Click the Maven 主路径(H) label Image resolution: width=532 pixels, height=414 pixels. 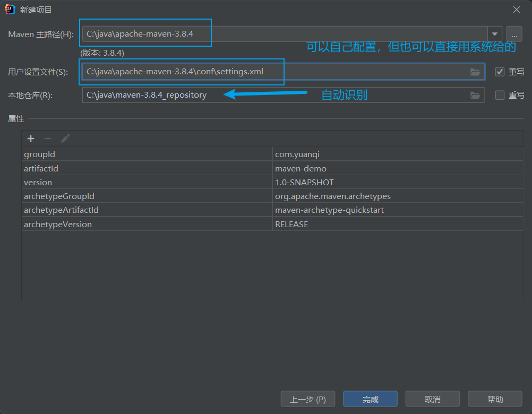click(41, 34)
